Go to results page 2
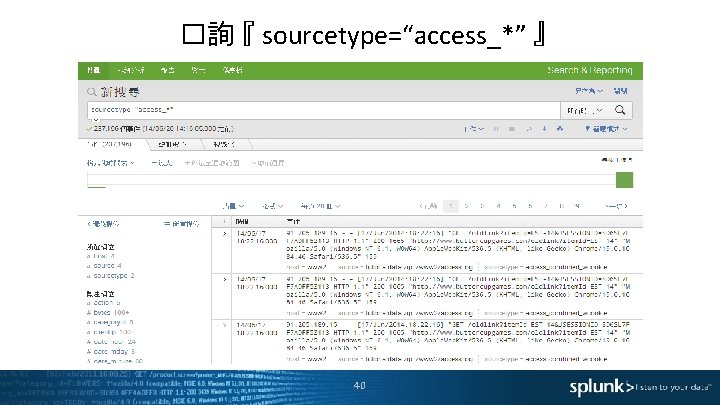The width and height of the screenshot is (720, 405). [x=467, y=206]
